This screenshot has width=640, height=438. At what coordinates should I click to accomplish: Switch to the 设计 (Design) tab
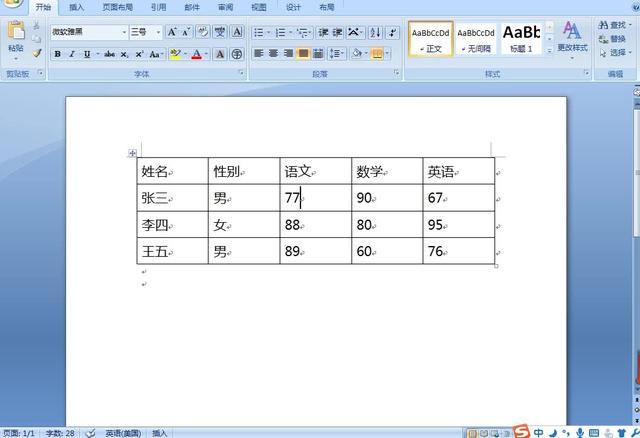[x=293, y=7]
